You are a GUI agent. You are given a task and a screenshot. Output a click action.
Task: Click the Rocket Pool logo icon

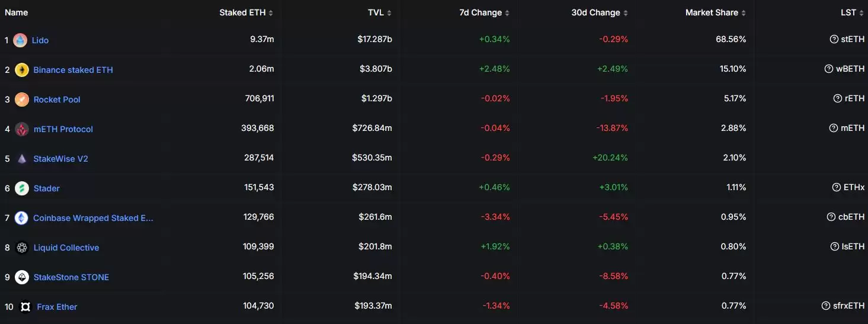tap(22, 100)
